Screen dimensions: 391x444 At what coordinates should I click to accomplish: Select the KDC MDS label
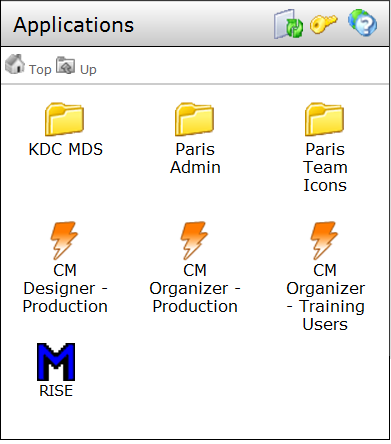tap(66, 149)
